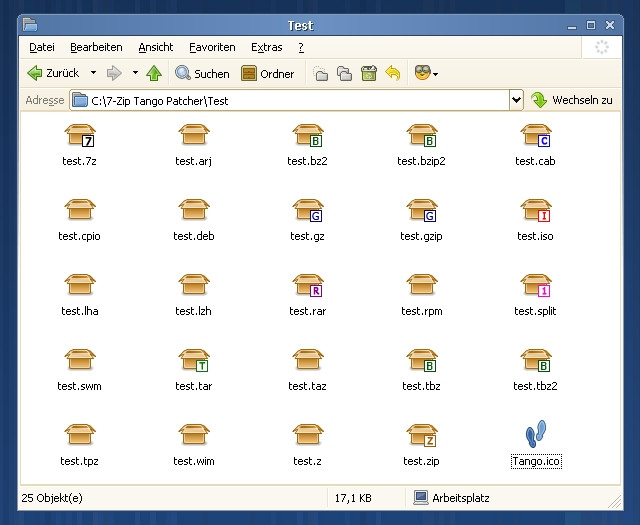The height and width of the screenshot is (525, 640).
Task: Select the test.cab archive icon
Action: (536, 136)
